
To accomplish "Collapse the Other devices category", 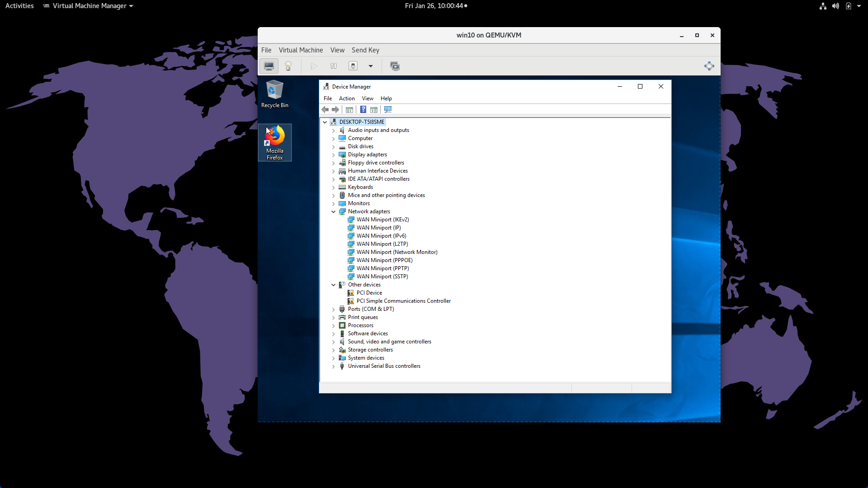I will pyautogui.click(x=334, y=285).
